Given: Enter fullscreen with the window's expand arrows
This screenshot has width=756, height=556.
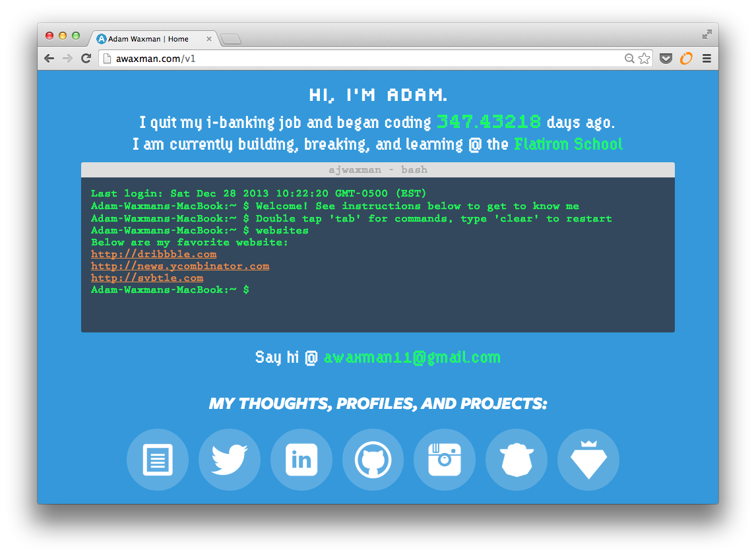Looking at the screenshot, I should (707, 34).
